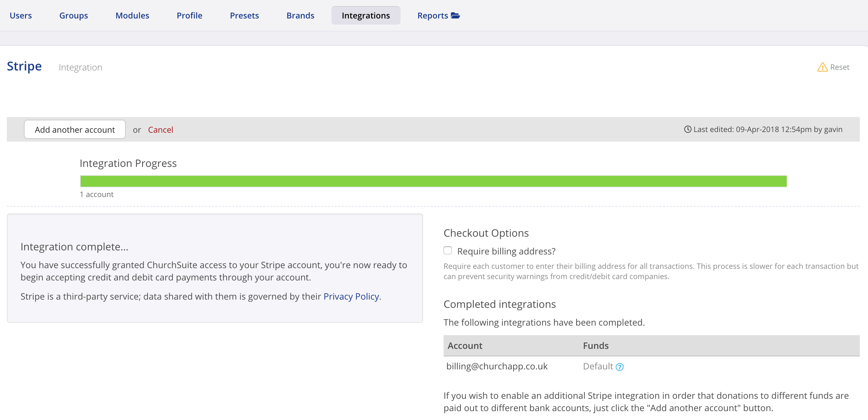The width and height of the screenshot is (868, 420).
Task: Open the Presets tab
Action: click(x=244, y=16)
